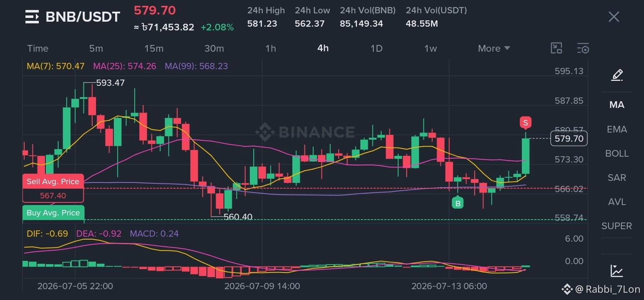Viewport: 644px width, 300px height.
Task: Open the picture-in-picture chart icon
Action: pyautogui.click(x=556, y=48)
